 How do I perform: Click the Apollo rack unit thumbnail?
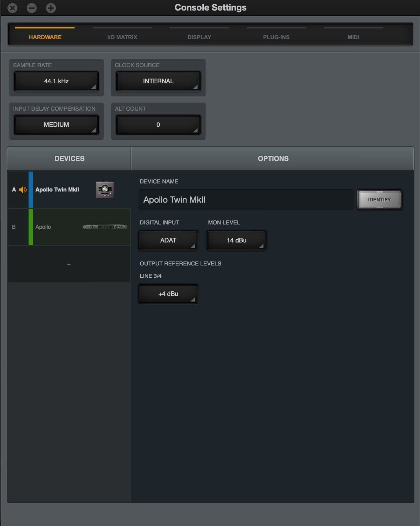(x=105, y=227)
